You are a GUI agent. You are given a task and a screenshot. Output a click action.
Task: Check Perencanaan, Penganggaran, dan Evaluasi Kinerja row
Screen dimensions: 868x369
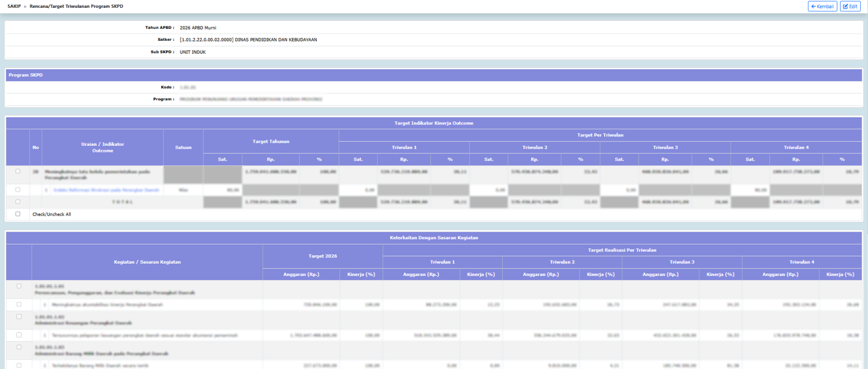[x=19, y=286]
